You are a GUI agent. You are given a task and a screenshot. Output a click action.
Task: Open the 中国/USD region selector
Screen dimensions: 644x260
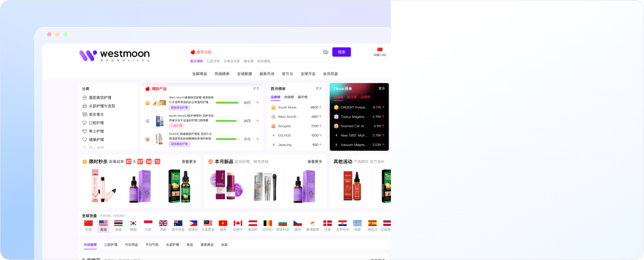tap(380, 52)
